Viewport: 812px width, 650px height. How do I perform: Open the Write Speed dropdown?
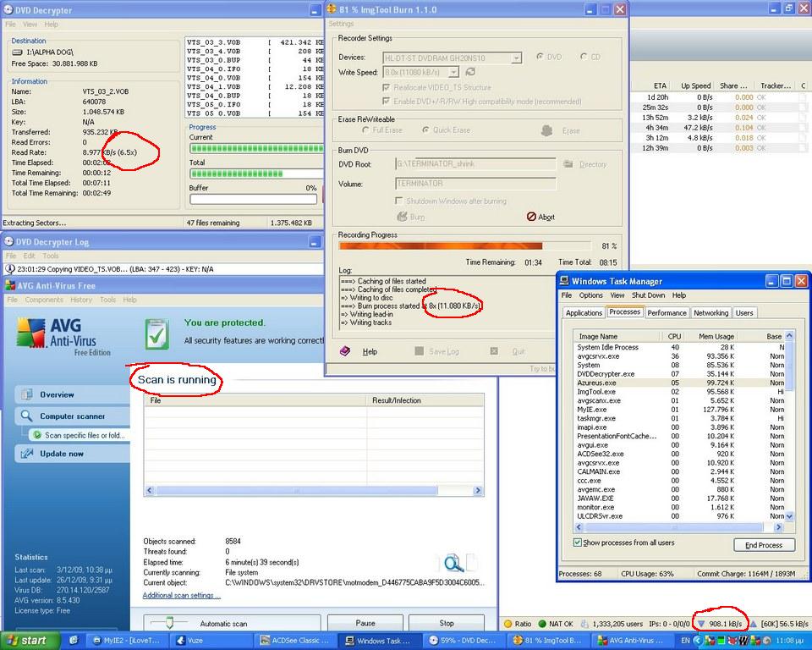point(453,72)
